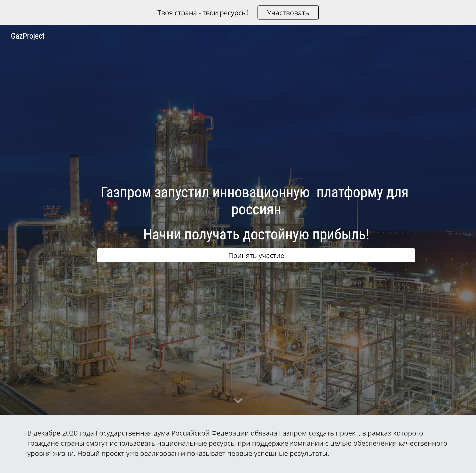Click the 'Начни получать достойную прибыль!' subheading
476x473 pixels.
tap(256, 234)
